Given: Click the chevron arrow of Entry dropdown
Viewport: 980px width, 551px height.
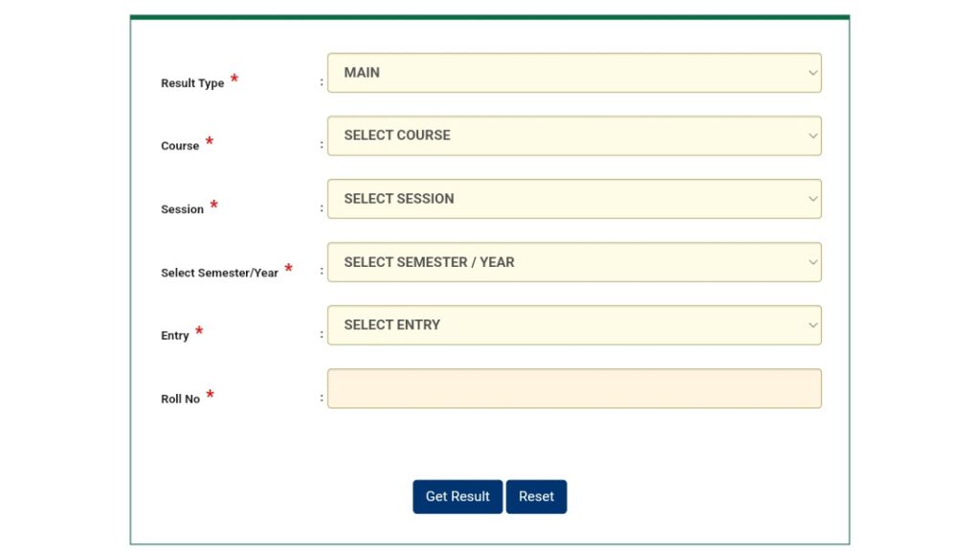Looking at the screenshot, I should [x=813, y=325].
